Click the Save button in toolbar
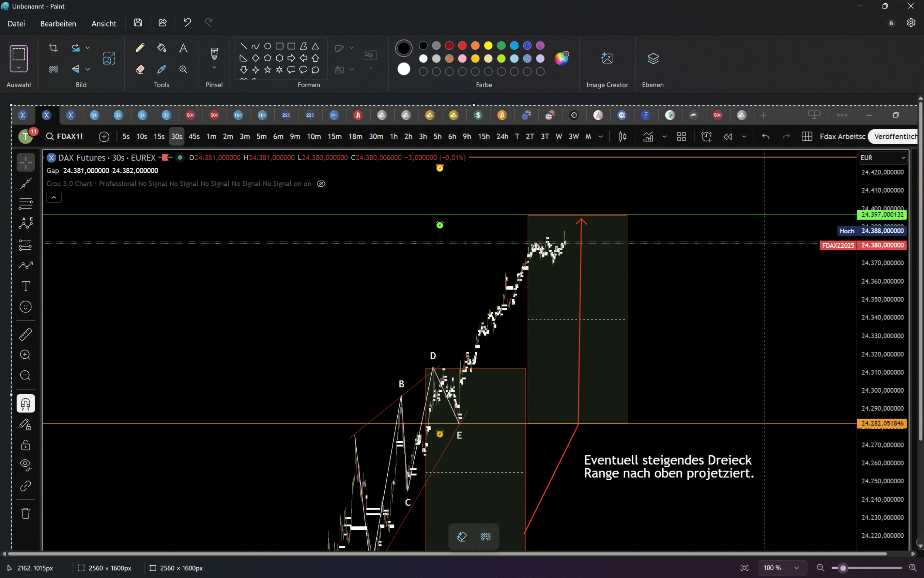924x578 pixels. coord(138,23)
